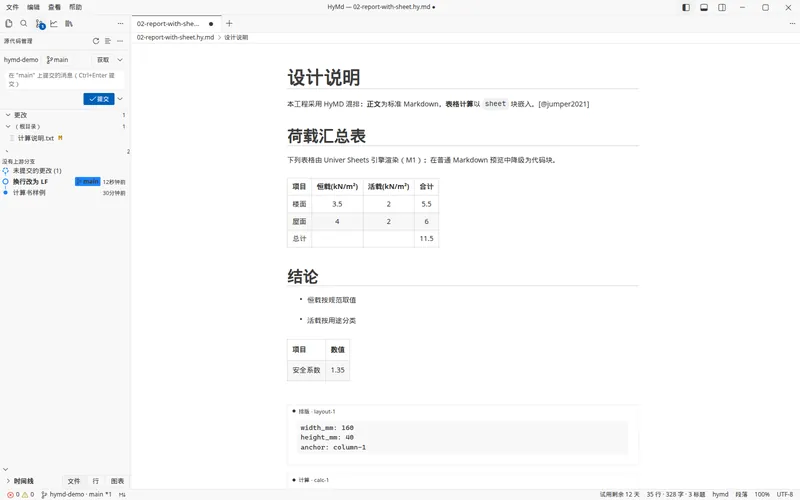The width and height of the screenshot is (800, 500).
Task: Select commit 计算书样例
Action: click(x=29, y=193)
